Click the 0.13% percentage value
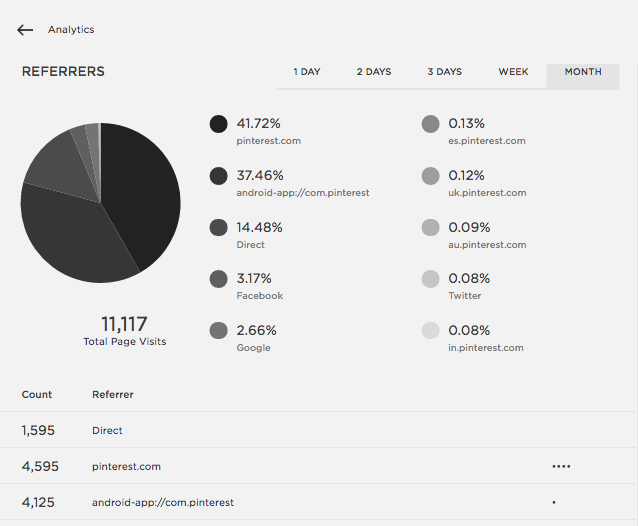 466,123
